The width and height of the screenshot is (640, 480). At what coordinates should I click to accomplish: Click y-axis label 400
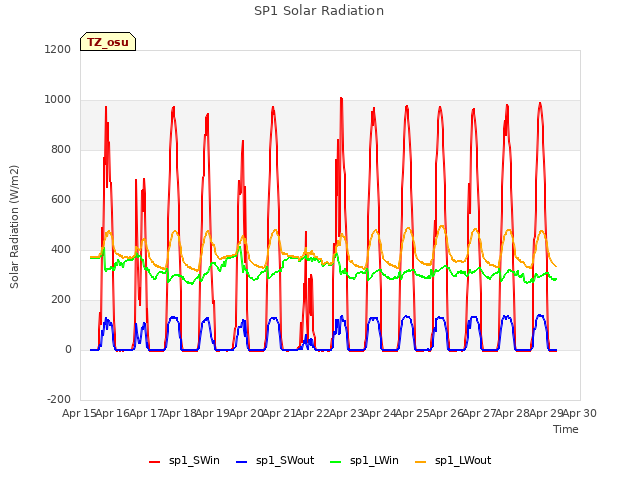tap(61, 249)
